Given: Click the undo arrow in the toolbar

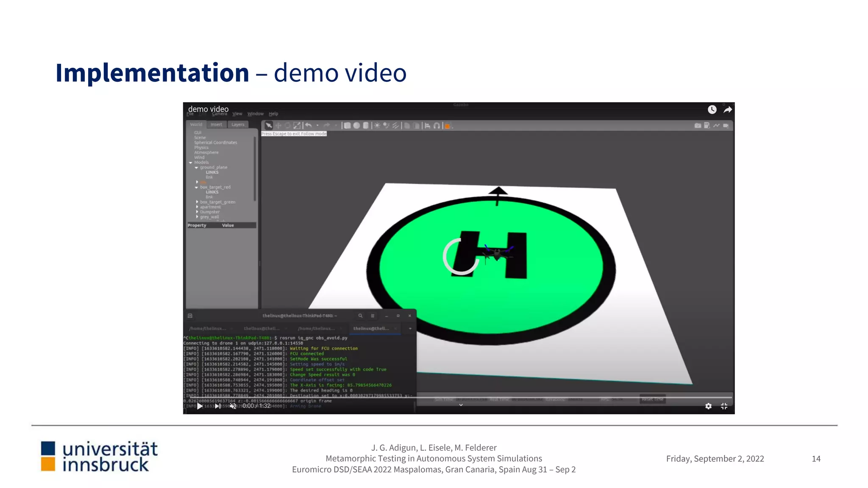Looking at the screenshot, I should [309, 125].
